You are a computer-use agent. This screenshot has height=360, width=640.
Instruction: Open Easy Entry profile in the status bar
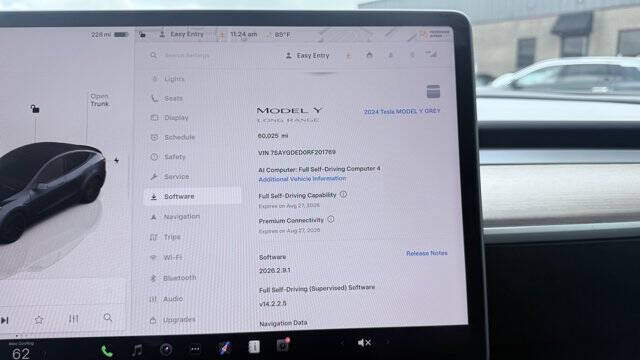(x=181, y=34)
